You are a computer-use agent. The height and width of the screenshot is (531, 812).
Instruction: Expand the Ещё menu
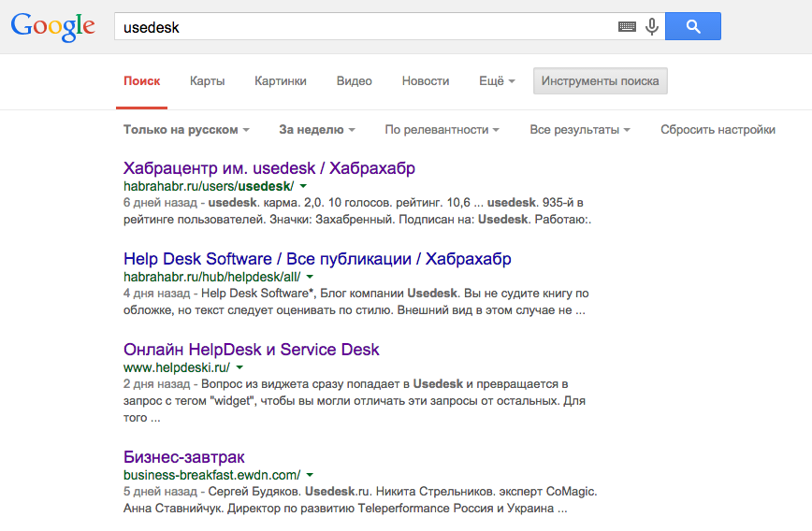pos(497,81)
